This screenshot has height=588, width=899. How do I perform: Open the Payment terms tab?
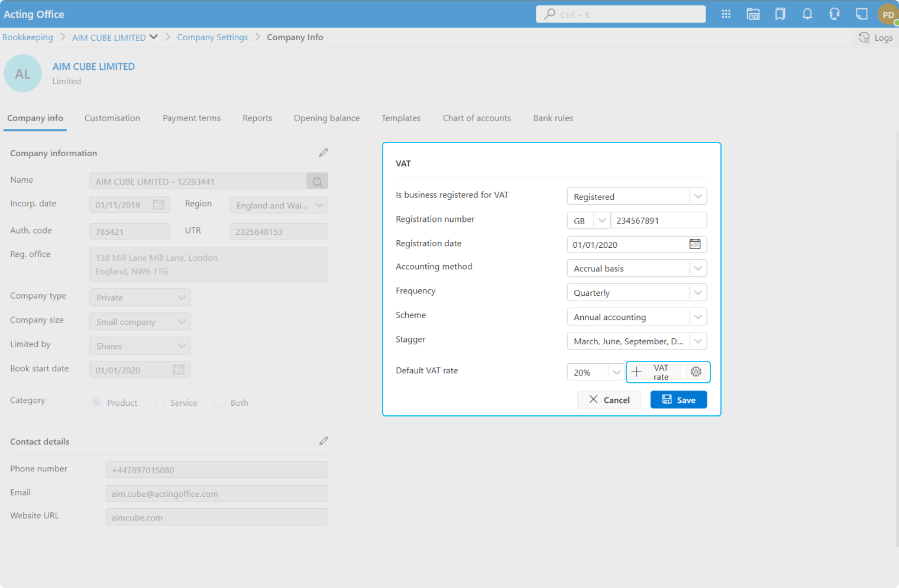click(x=191, y=118)
